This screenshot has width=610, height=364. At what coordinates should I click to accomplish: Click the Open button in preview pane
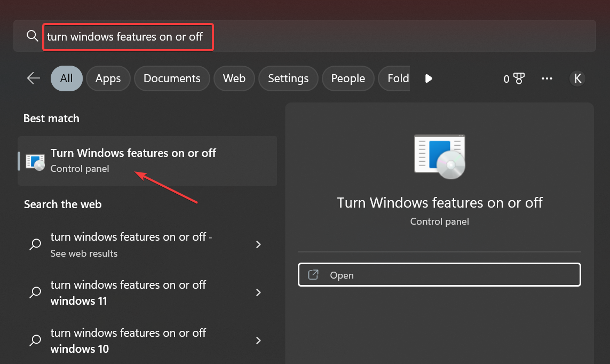[439, 275]
